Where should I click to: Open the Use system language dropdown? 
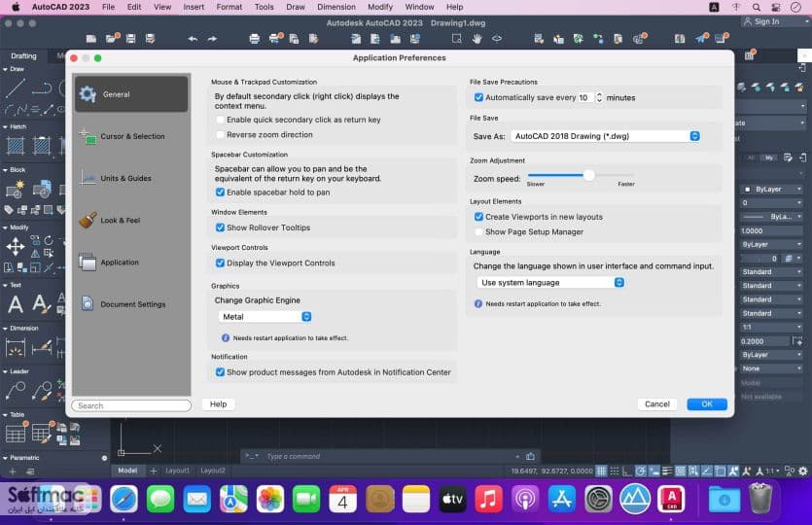tap(550, 282)
